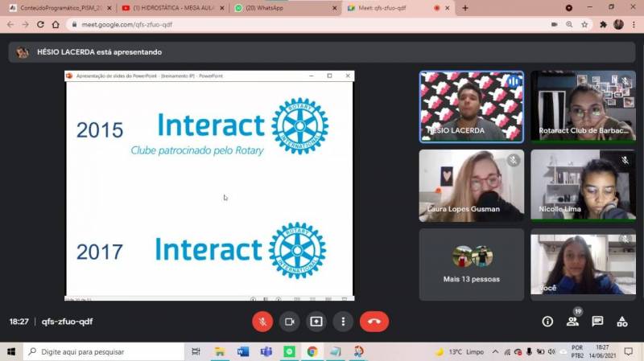
Task: Open Chrome from the taskbar
Action: (312, 352)
